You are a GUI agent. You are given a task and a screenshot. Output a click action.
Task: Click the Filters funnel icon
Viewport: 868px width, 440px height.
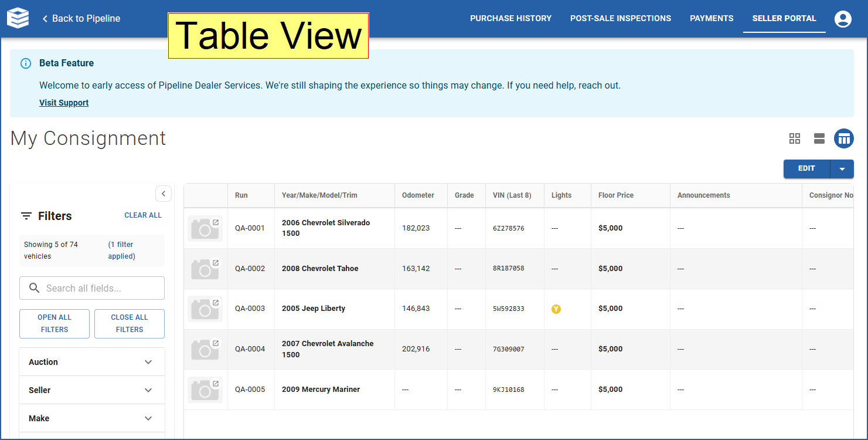(26, 216)
